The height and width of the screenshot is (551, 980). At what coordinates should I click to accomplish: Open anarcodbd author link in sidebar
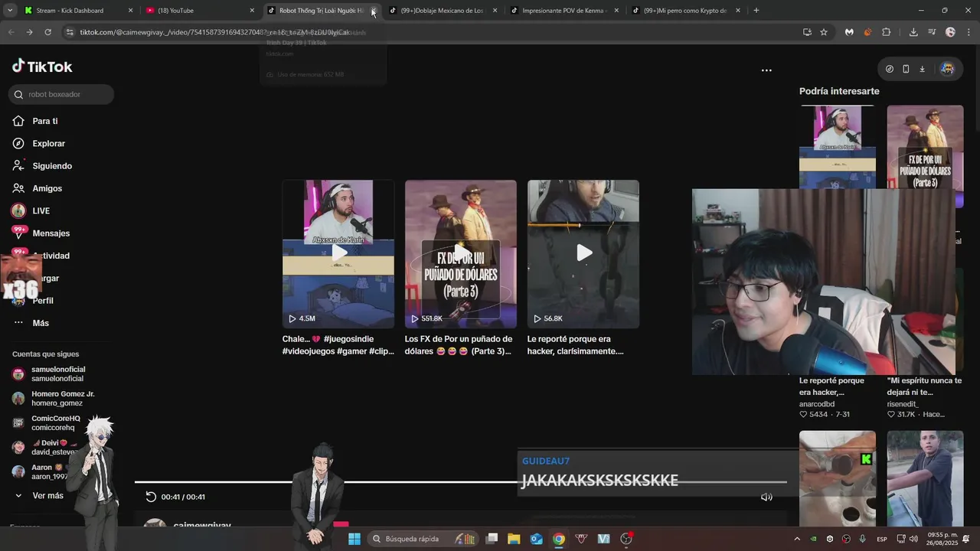coord(817,404)
